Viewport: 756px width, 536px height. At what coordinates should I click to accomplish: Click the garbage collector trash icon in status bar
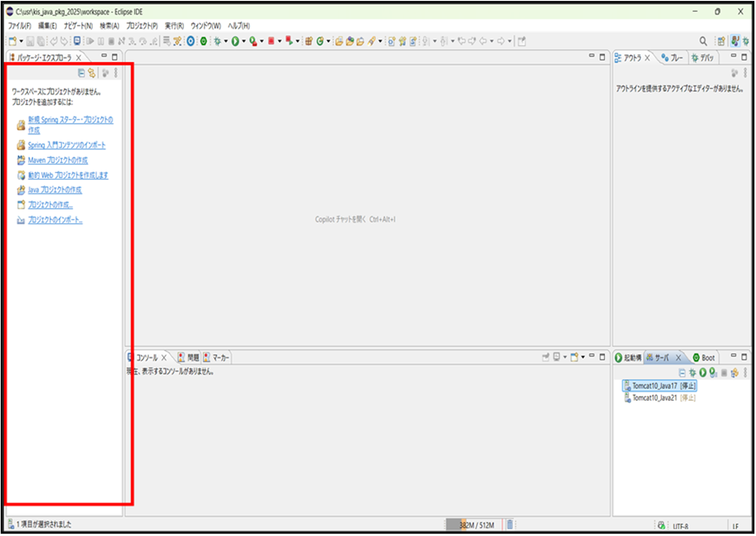pos(510,525)
